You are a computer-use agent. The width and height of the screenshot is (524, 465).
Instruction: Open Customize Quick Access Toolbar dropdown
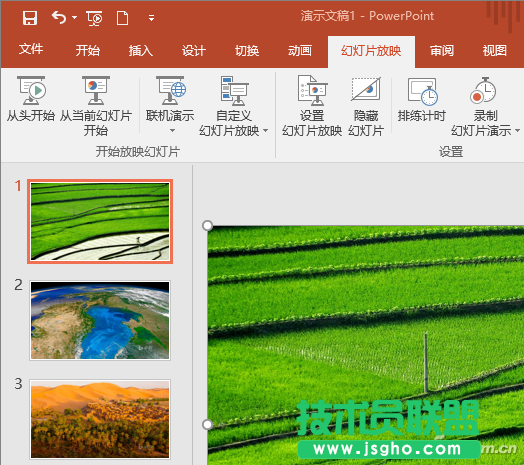pos(151,18)
